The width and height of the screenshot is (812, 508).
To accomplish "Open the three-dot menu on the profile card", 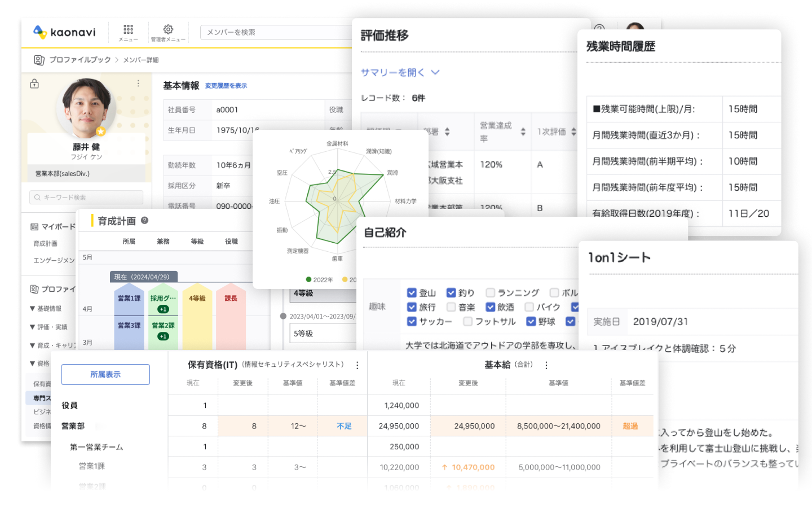I will tap(138, 84).
